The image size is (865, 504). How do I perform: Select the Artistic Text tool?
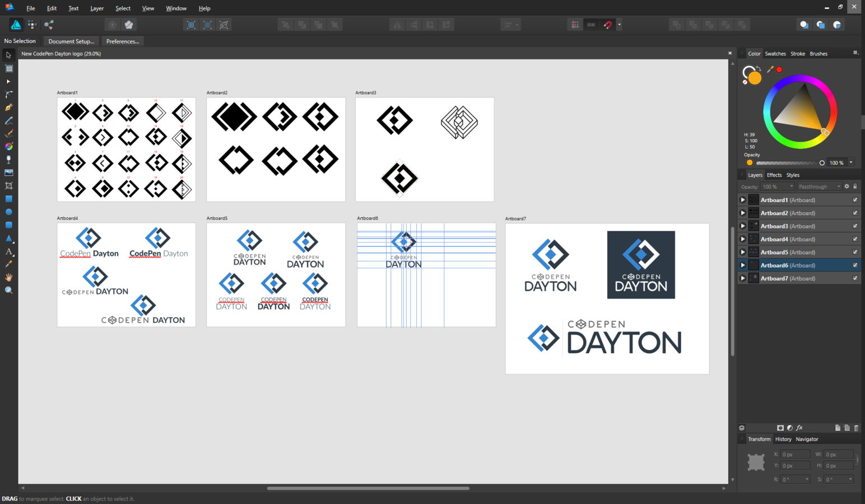8,251
